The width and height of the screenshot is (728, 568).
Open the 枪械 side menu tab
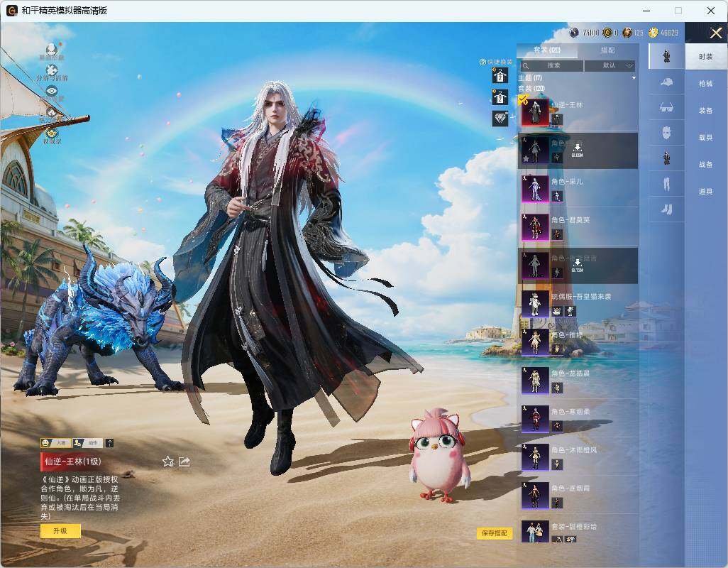706,84
